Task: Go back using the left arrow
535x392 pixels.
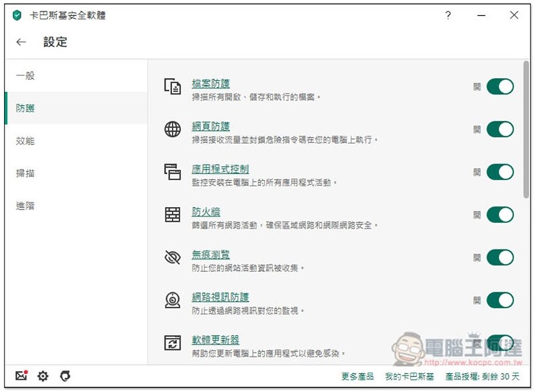Action: pyautogui.click(x=21, y=42)
